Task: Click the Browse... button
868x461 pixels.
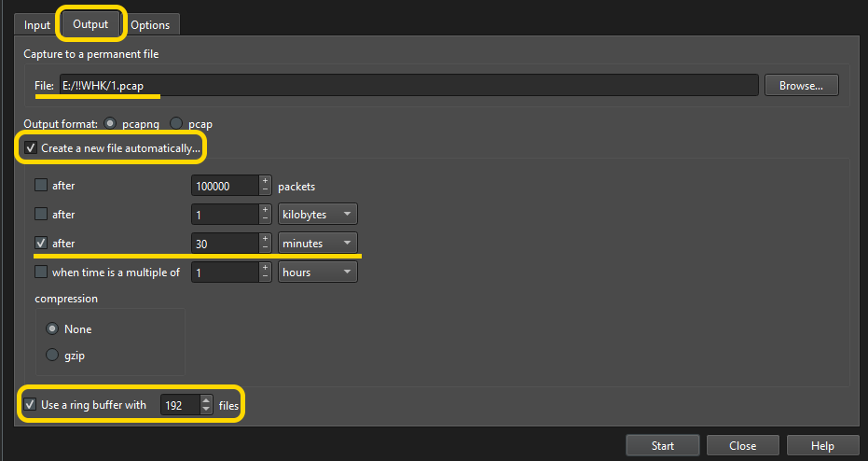Action: 801,85
